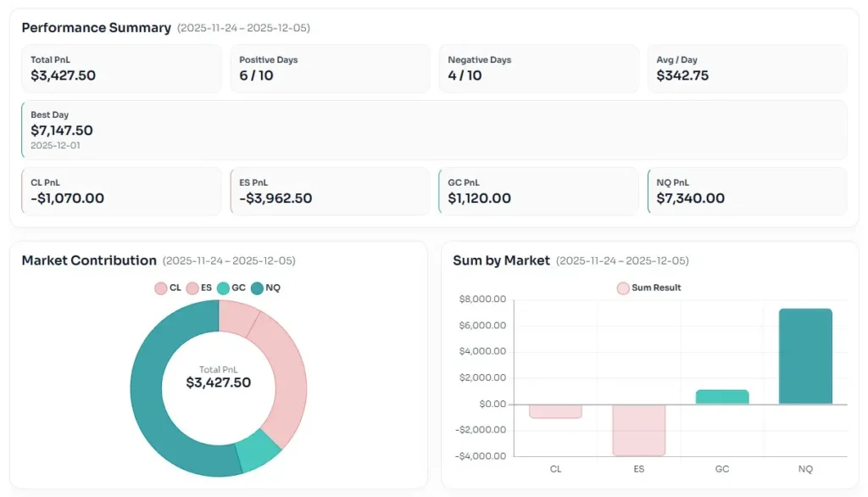868x497 pixels.
Task: Open the Total PnL summary card
Action: coord(121,69)
